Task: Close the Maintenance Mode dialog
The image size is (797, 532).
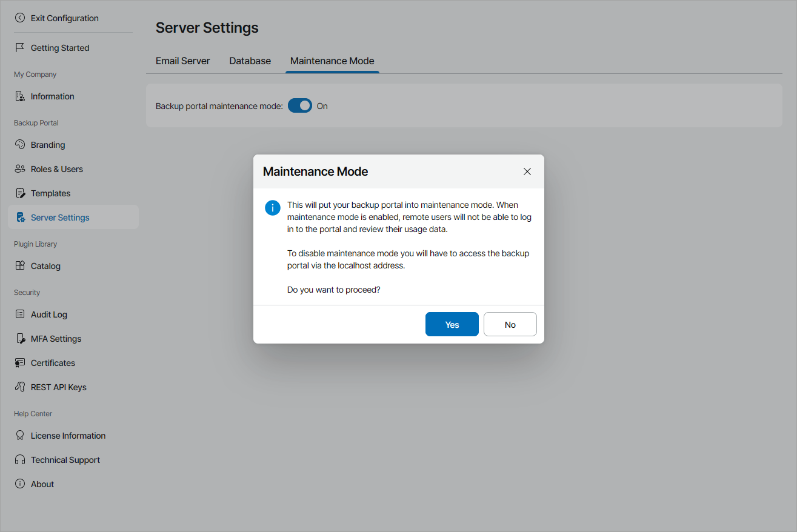Action: pyautogui.click(x=527, y=171)
